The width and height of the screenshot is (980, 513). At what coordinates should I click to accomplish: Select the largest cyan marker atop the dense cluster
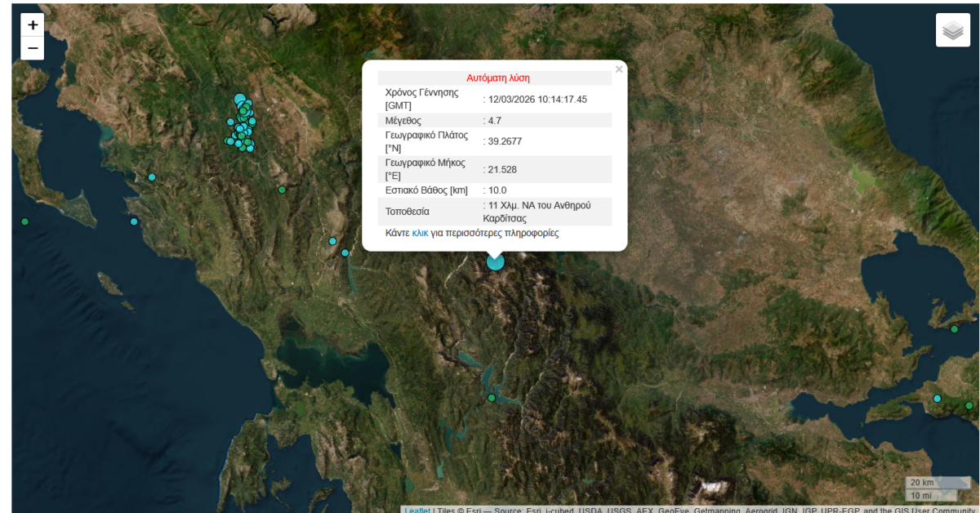coord(240,100)
